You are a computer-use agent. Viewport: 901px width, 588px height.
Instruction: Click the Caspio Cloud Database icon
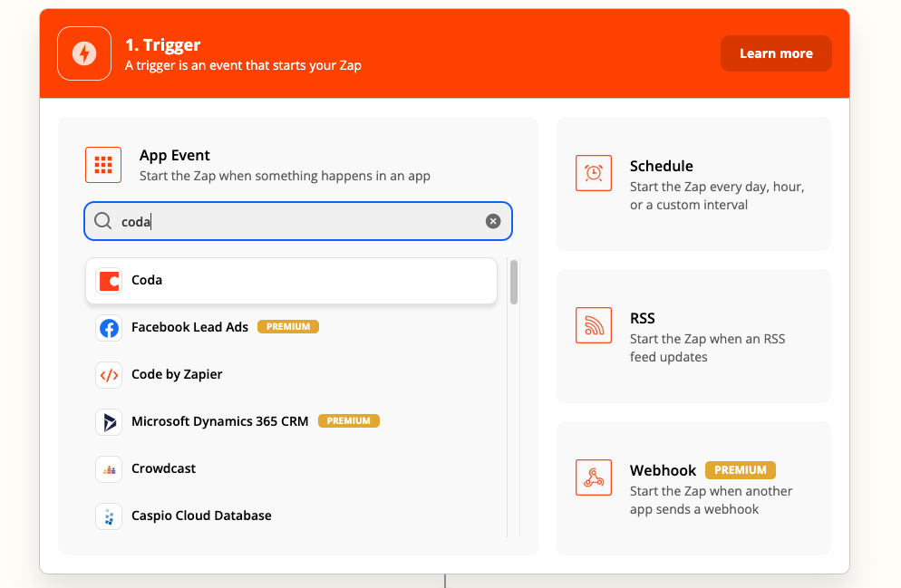[x=109, y=516]
